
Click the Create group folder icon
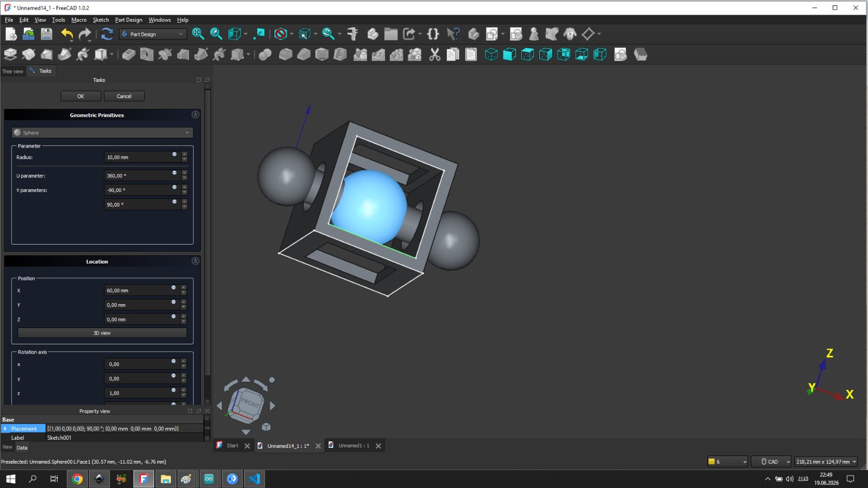[x=391, y=34]
